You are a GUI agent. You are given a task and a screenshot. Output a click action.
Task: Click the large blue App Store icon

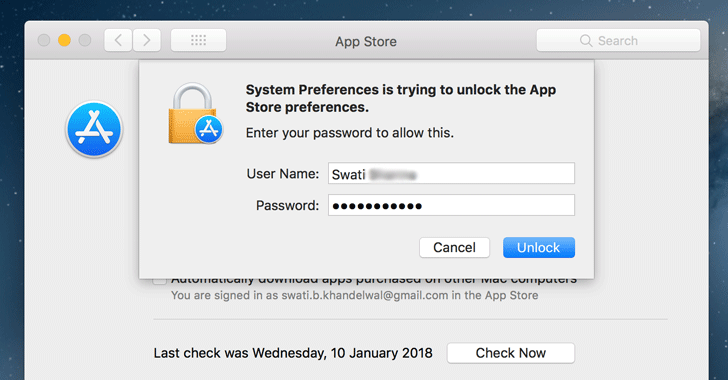click(x=94, y=129)
